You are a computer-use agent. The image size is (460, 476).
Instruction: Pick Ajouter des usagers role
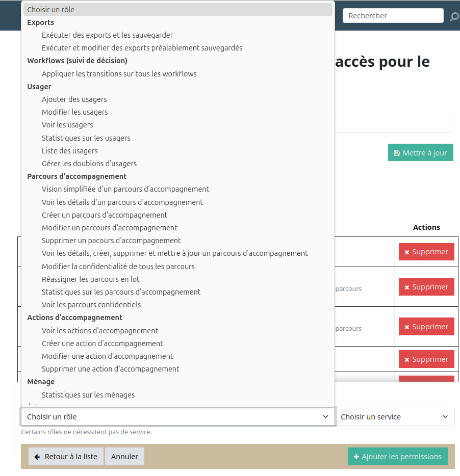click(x=74, y=99)
